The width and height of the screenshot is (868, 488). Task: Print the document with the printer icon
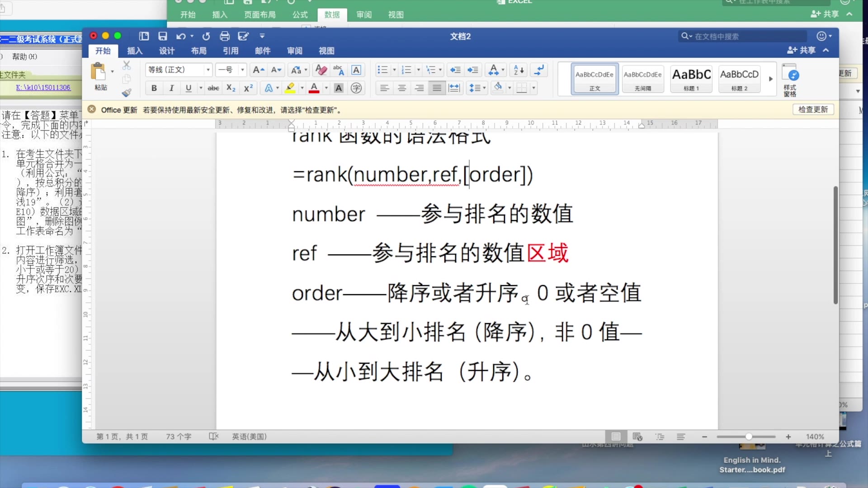(x=225, y=36)
